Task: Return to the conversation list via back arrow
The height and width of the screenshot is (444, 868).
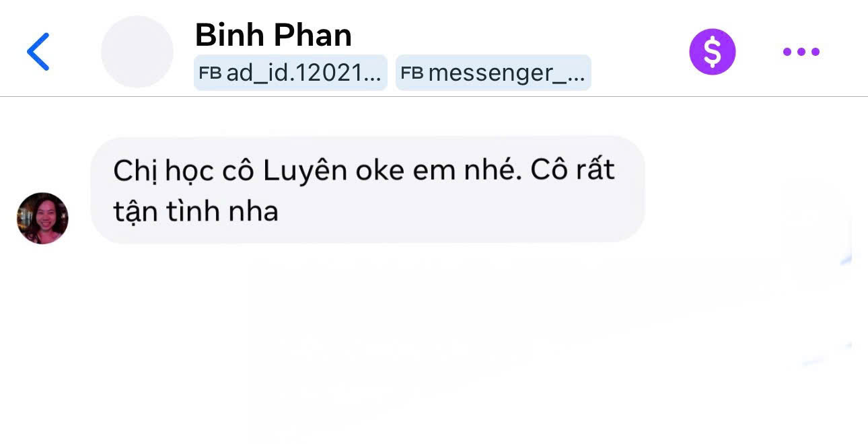Action: 38,52
